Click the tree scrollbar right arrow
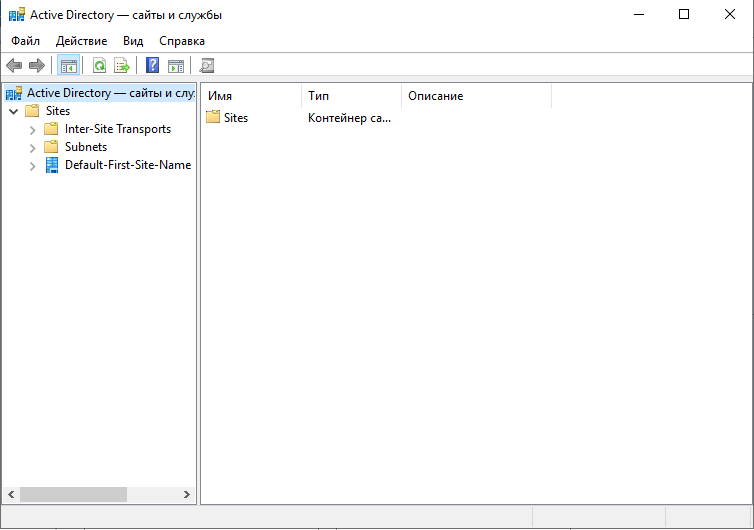The width and height of the screenshot is (754, 530). 187,494
